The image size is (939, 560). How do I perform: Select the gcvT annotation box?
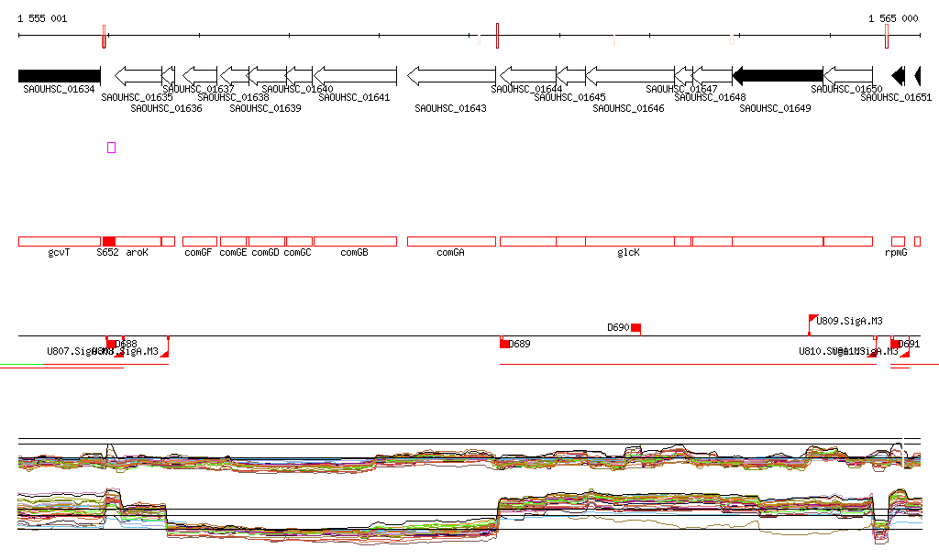tap(60, 242)
